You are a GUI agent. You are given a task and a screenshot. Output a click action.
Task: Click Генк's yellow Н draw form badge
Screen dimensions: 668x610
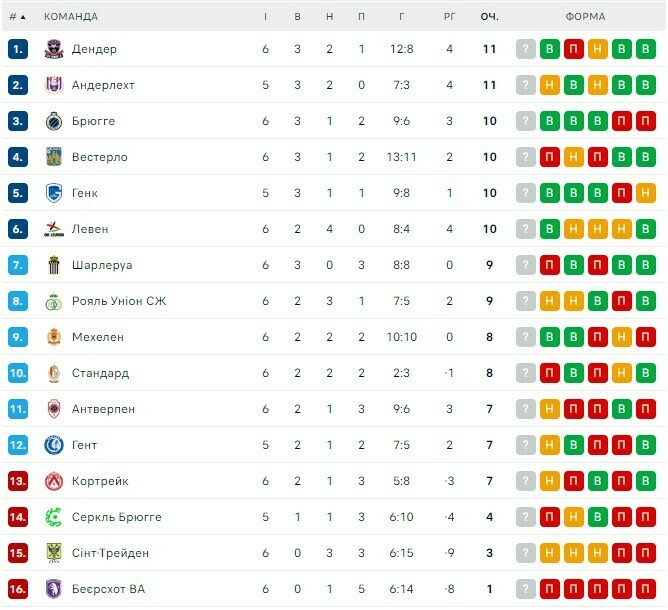coord(646,193)
